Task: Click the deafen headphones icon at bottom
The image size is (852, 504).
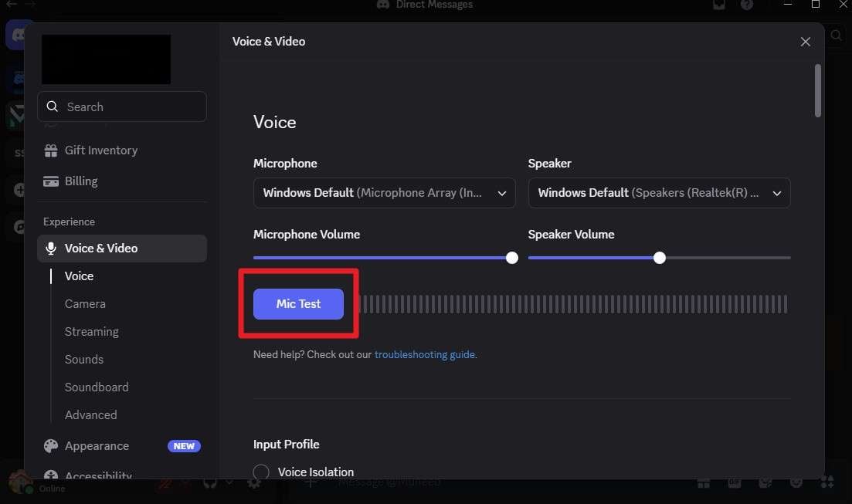Action: tap(210, 482)
